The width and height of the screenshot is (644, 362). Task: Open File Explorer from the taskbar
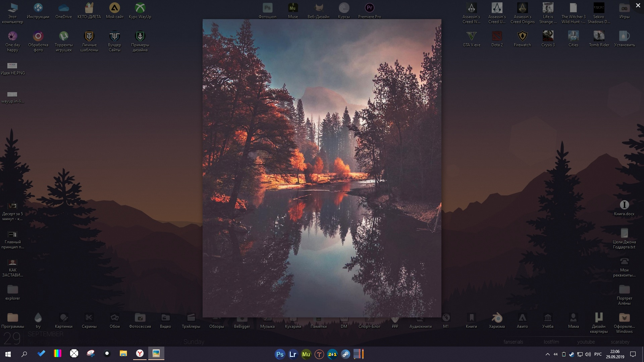pos(123,354)
